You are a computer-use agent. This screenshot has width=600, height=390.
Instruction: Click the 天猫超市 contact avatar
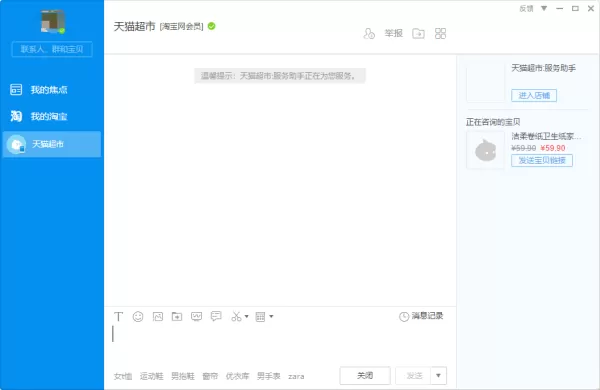point(16,144)
